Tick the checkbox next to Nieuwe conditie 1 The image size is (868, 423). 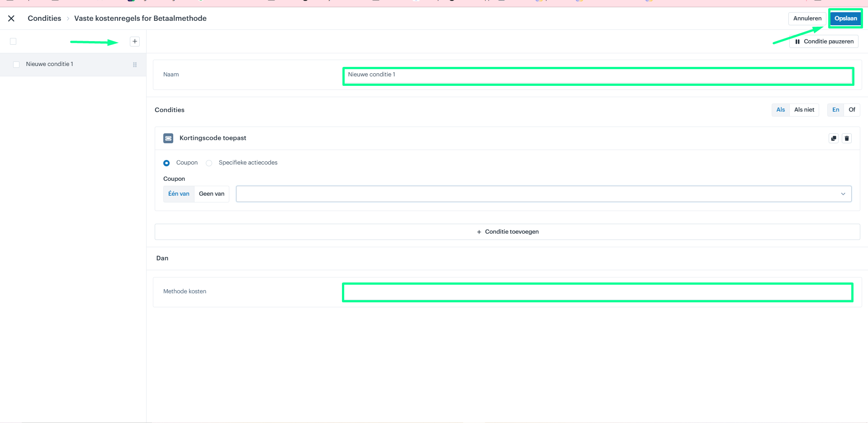16,65
